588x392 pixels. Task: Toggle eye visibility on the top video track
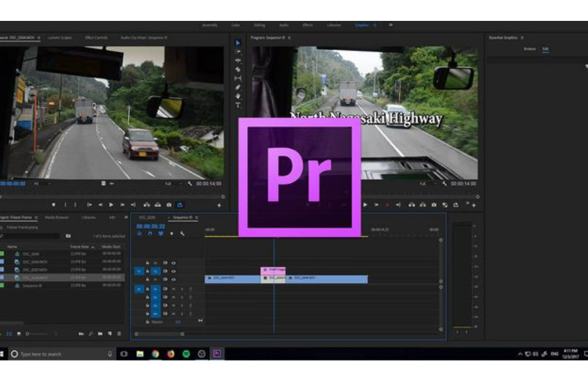click(173, 263)
